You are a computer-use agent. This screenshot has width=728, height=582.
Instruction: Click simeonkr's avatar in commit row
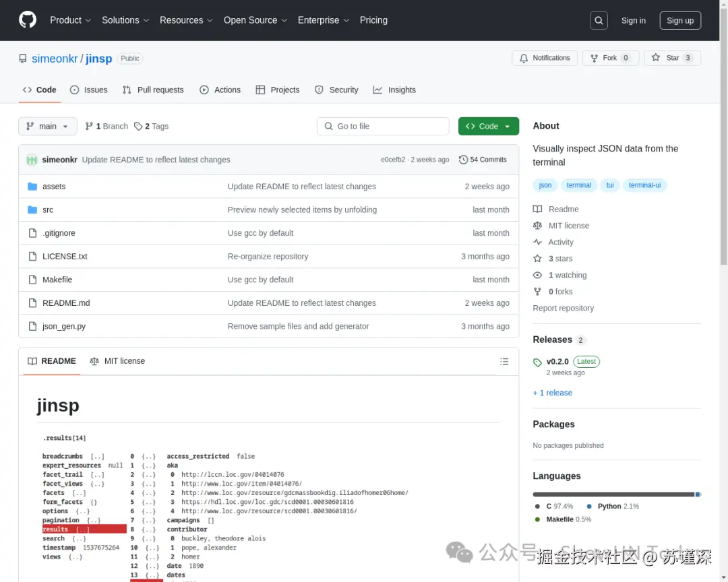click(x=32, y=160)
